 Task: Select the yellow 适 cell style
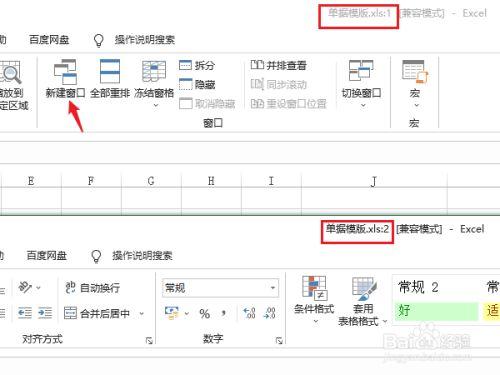pyautogui.click(x=491, y=311)
